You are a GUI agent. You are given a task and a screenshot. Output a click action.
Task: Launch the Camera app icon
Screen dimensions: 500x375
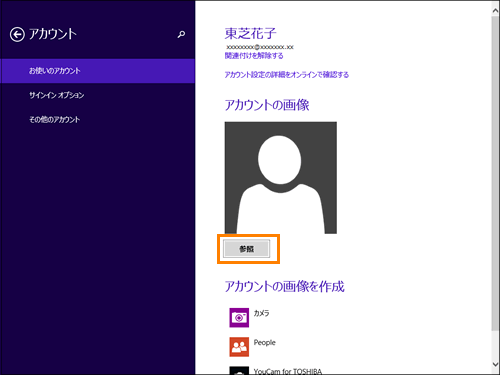coord(239,317)
